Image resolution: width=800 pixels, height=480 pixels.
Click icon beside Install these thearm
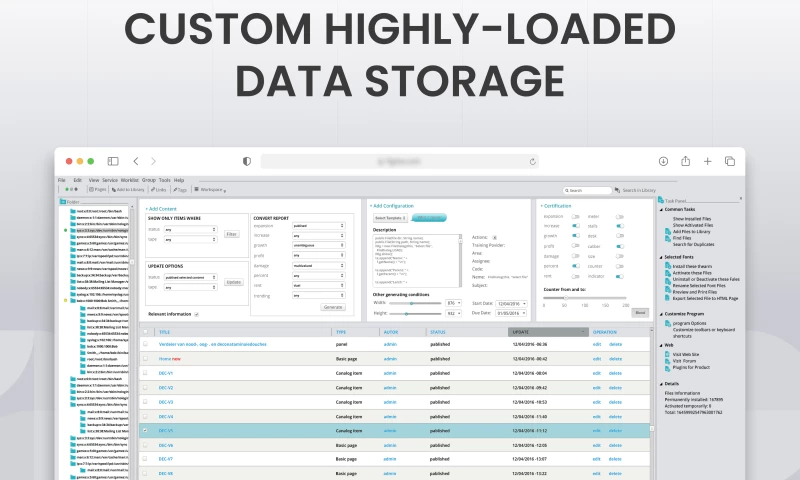(668, 266)
